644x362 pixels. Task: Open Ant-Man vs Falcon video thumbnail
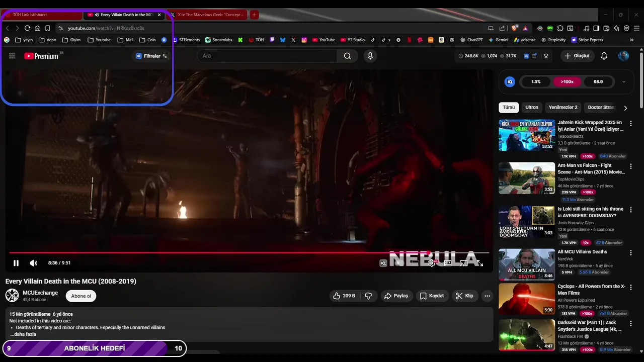527,178
